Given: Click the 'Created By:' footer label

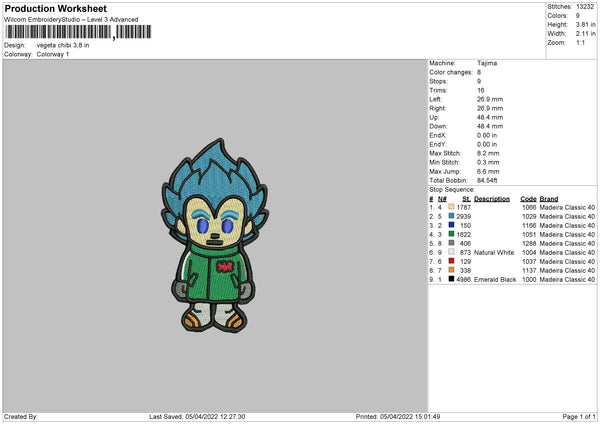Looking at the screenshot, I should pos(21,417).
